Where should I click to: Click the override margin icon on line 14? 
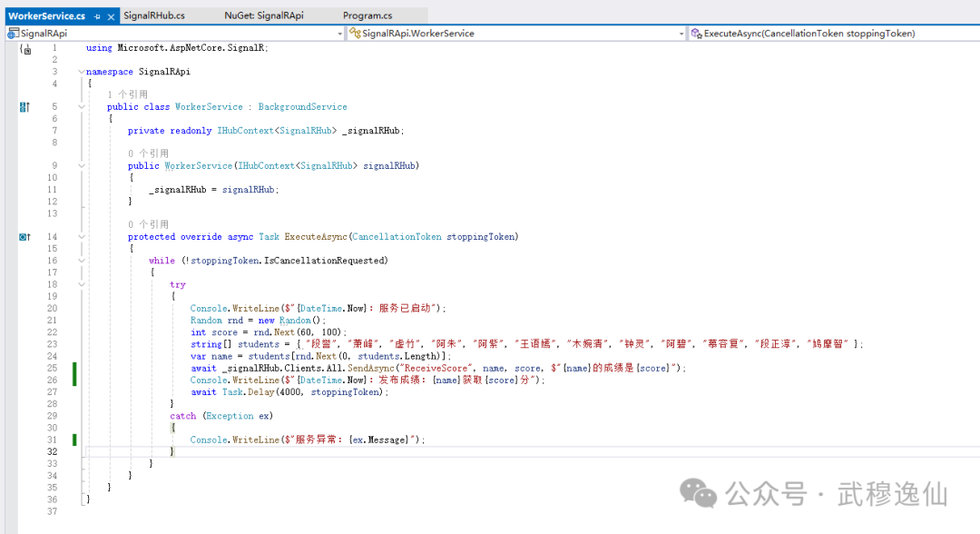click(24, 237)
